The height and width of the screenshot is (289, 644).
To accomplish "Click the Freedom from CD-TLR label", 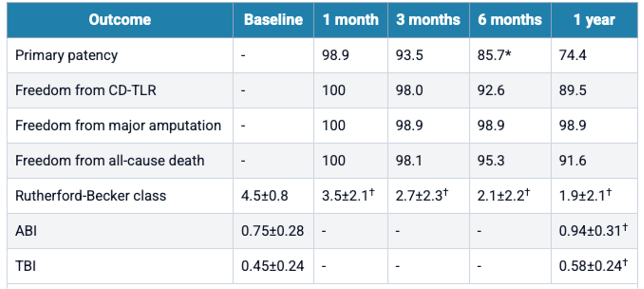I will coord(86,91).
